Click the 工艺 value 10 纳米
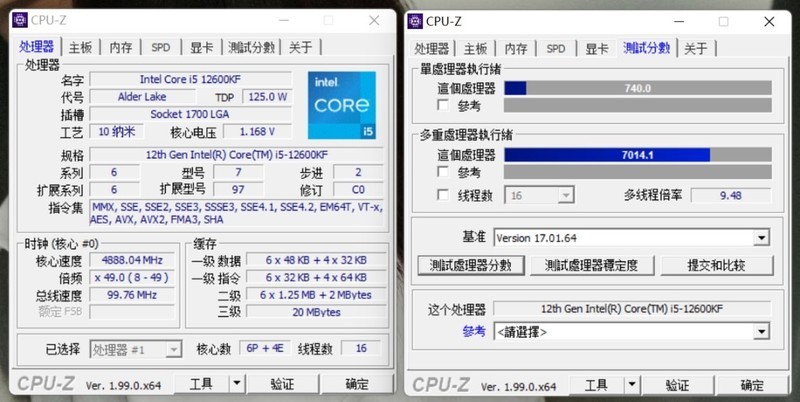The width and height of the screenshot is (800, 402). click(x=117, y=132)
